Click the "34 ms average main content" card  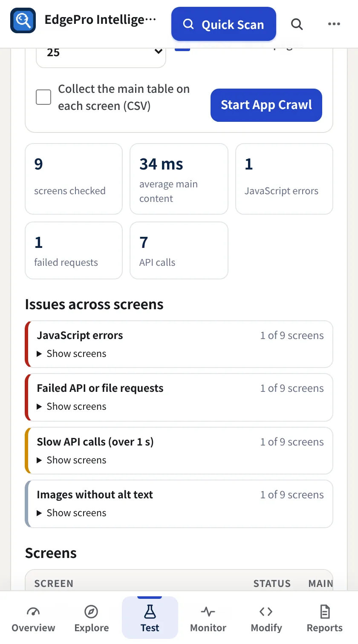(x=179, y=179)
